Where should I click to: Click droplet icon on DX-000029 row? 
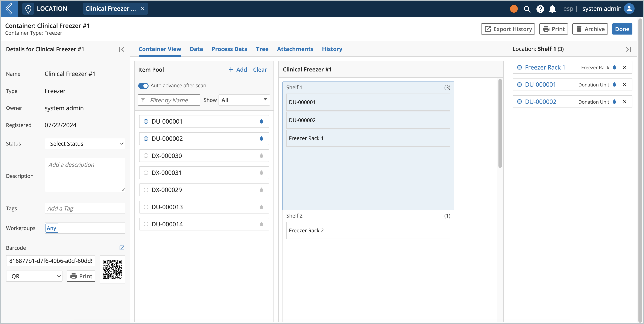(261, 190)
